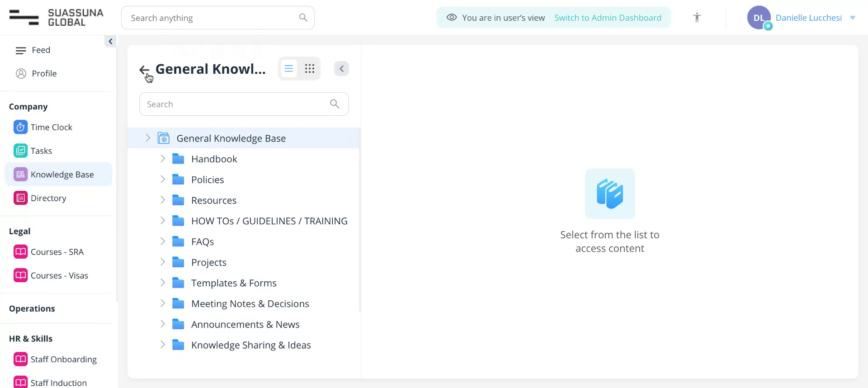Click the top Search anything field
868x388 pixels.
[x=218, y=18]
